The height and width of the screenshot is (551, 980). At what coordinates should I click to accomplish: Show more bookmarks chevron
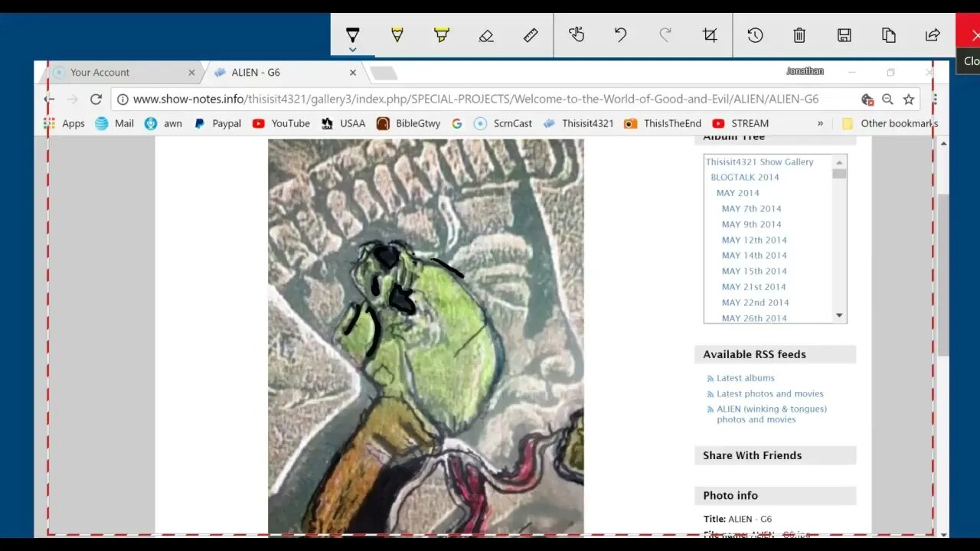click(820, 123)
